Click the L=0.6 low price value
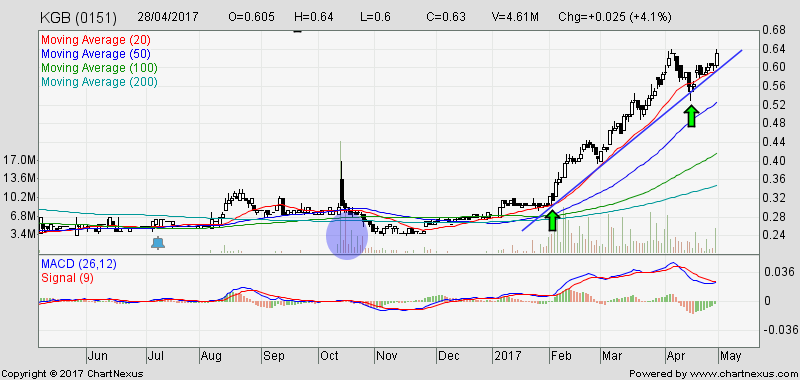The width and height of the screenshot is (800, 380). [375, 16]
